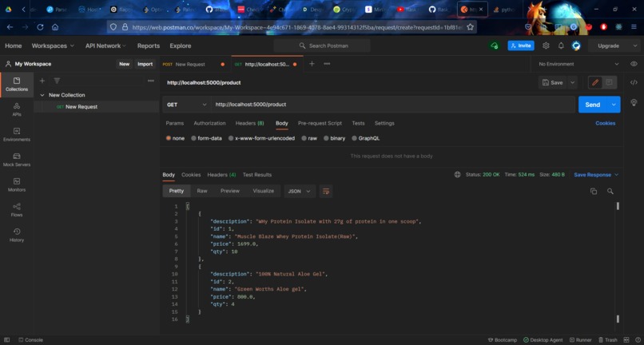Open the API Network dropdown menu
The height and width of the screenshot is (345, 644).
tap(106, 46)
